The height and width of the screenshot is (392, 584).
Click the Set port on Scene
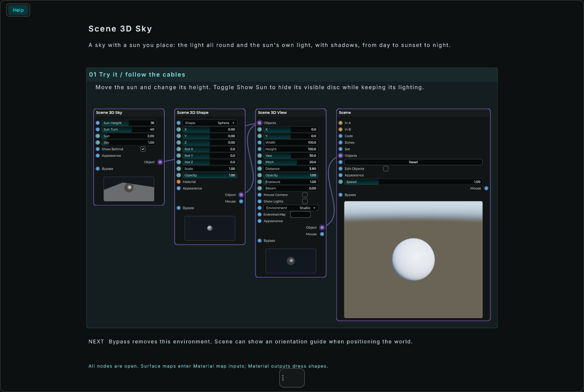[x=340, y=149]
